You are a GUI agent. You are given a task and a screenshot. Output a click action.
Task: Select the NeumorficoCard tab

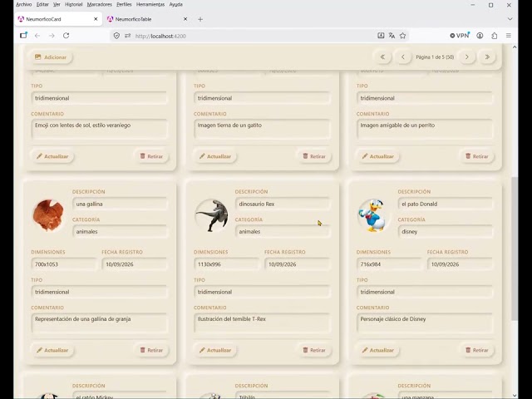click(58, 19)
